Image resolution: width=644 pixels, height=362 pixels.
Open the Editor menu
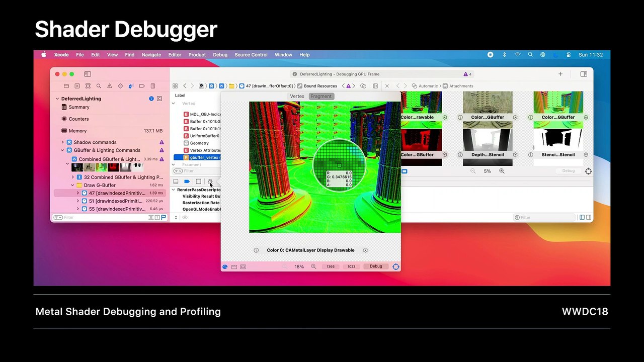coord(175,55)
